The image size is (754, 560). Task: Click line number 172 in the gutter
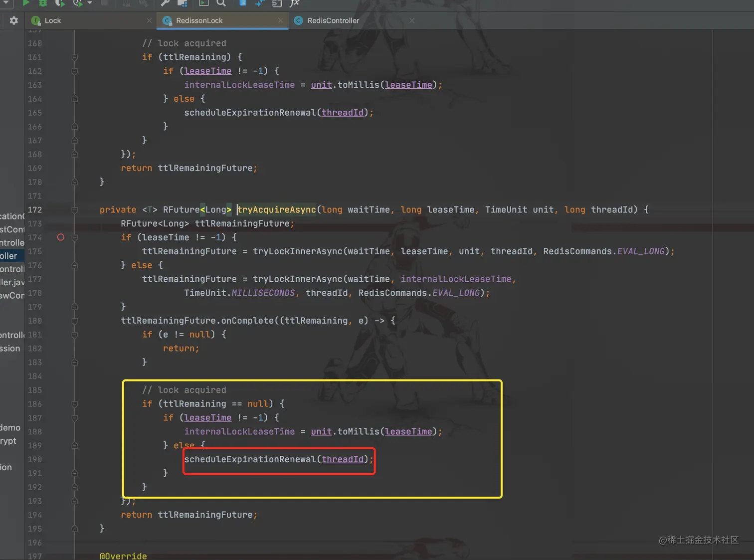[x=35, y=210]
